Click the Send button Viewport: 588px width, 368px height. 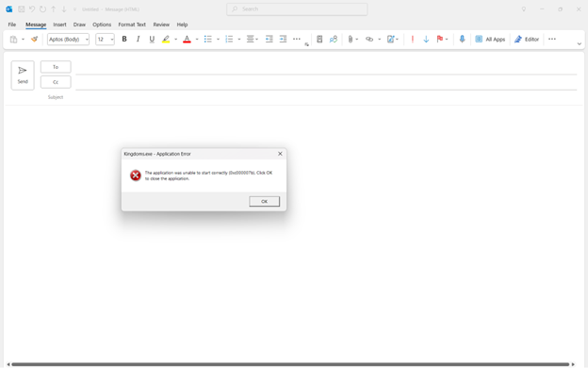pos(23,75)
